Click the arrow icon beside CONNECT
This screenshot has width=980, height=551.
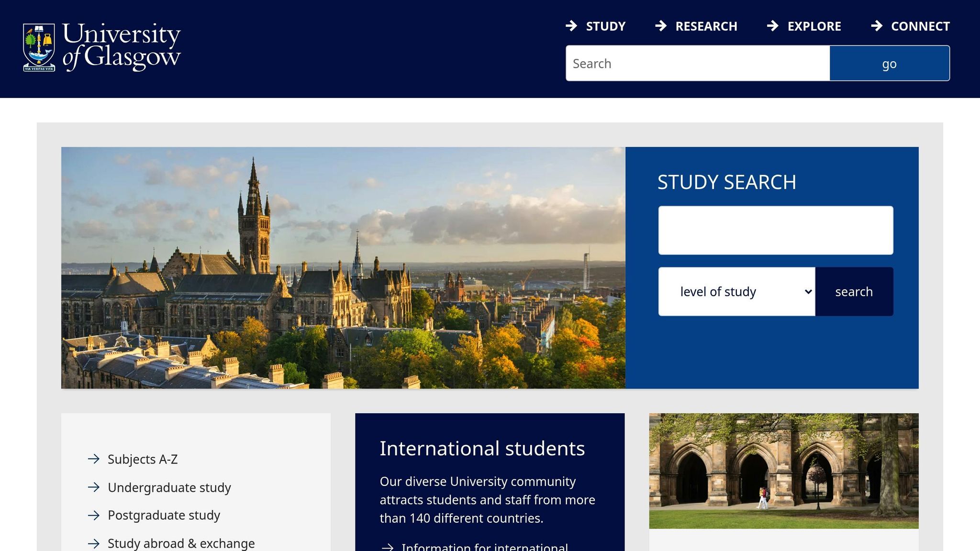[x=877, y=26]
